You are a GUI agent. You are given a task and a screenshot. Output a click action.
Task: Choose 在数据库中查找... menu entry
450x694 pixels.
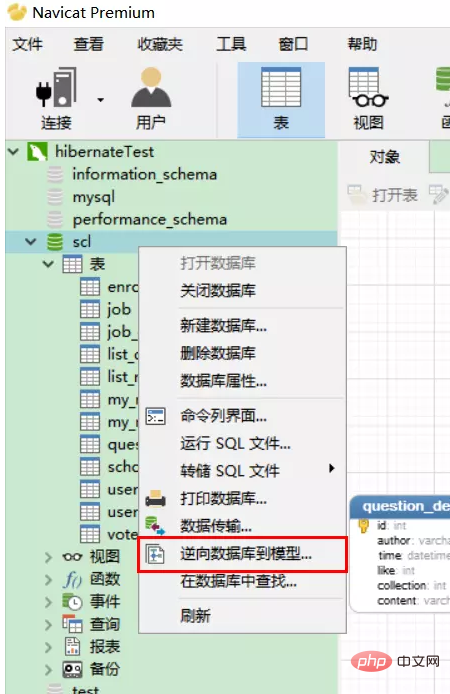click(238, 581)
